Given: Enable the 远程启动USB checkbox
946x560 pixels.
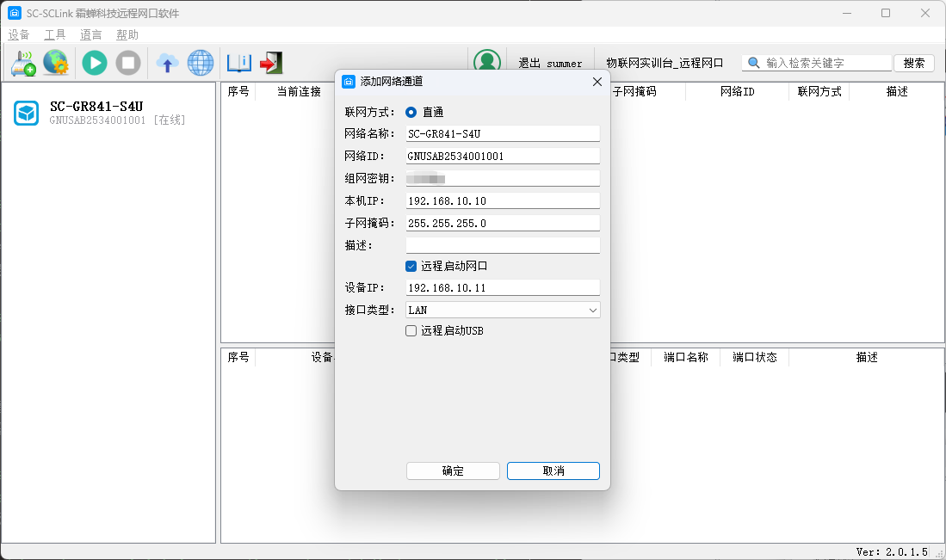Looking at the screenshot, I should click(411, 330).
